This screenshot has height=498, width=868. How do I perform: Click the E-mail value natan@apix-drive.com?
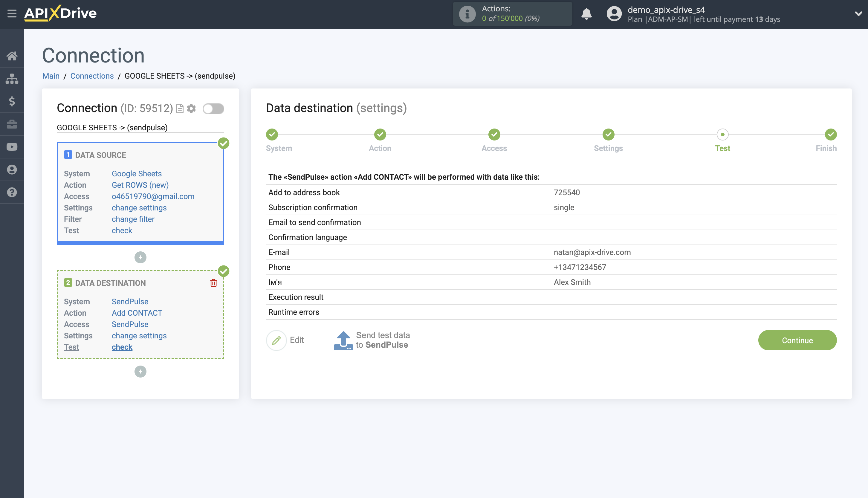point(592,252)
